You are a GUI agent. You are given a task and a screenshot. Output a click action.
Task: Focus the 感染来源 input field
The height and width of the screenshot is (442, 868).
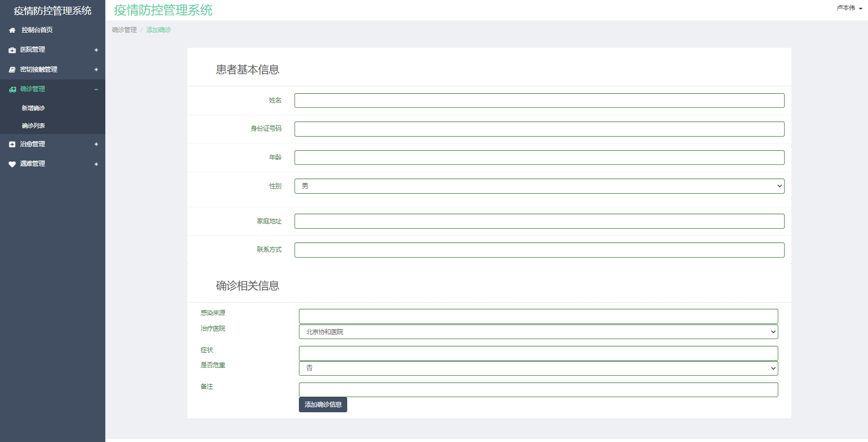pos(538,316)
